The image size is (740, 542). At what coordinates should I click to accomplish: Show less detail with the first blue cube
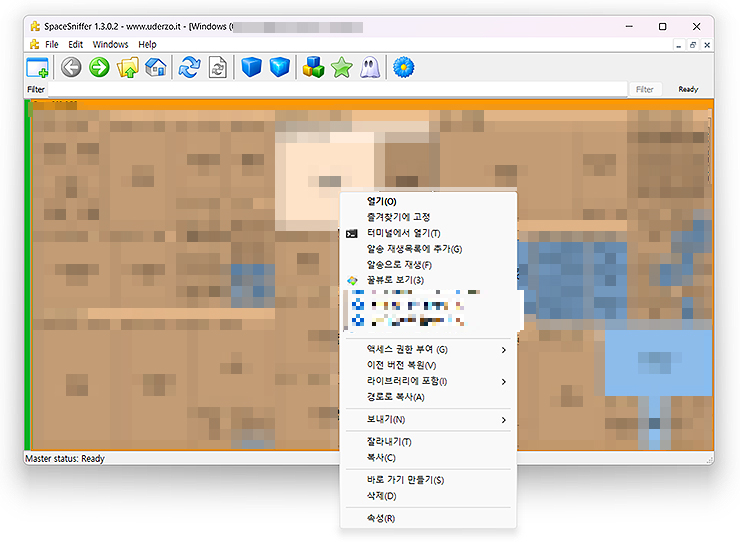point(252,67)
